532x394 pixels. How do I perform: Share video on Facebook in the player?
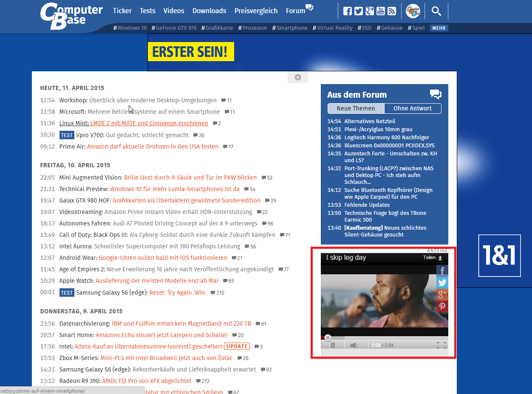[x=442, y=271]
